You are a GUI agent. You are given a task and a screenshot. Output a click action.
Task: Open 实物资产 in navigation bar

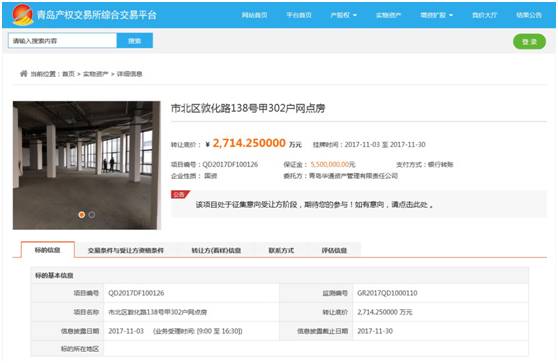[x=388, y=15]
